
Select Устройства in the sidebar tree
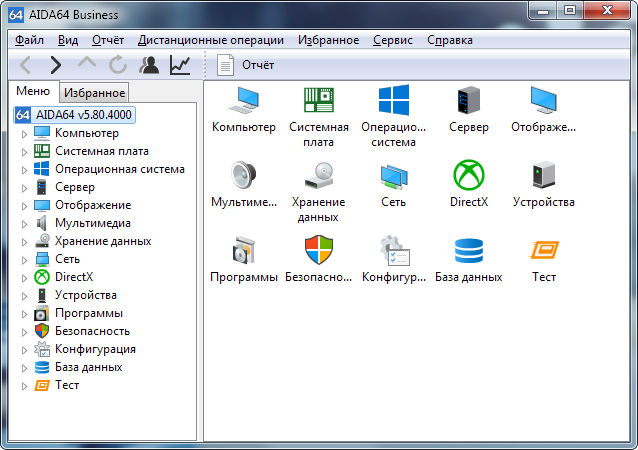click(x=85, y=295)
